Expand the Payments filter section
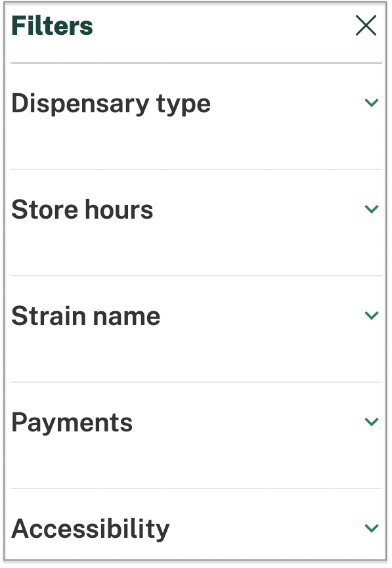The image size is (392, 568). click(x=196, y=435)
